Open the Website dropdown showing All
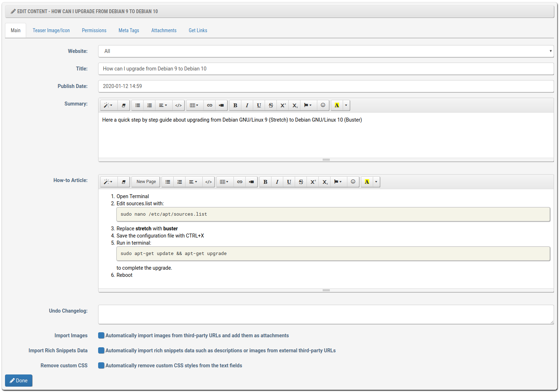This screenshot has height=392, width=559. pyautogui.click(x=326, y=51)
